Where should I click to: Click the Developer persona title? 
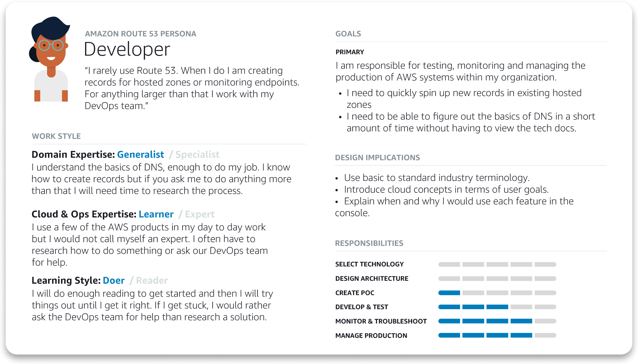point(127,49)
